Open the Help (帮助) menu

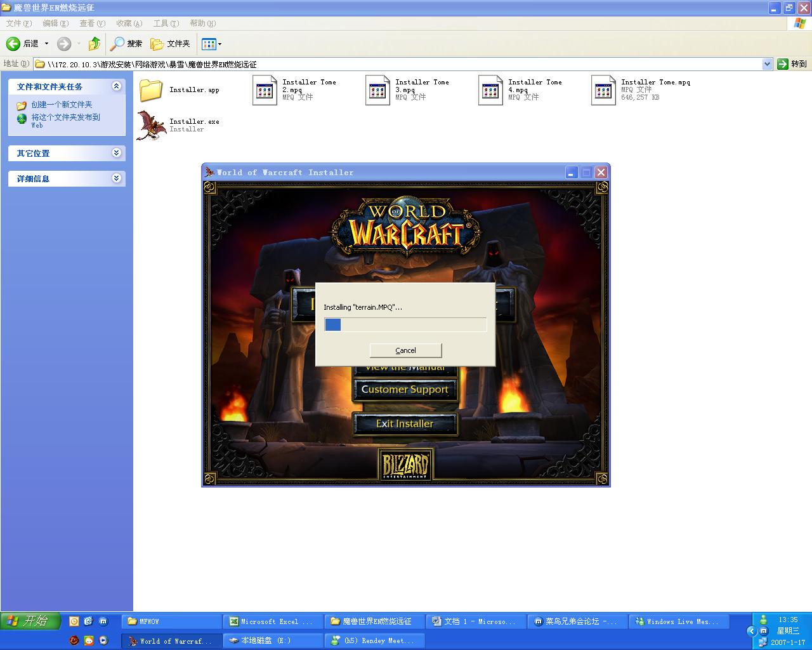pos(202,23)
